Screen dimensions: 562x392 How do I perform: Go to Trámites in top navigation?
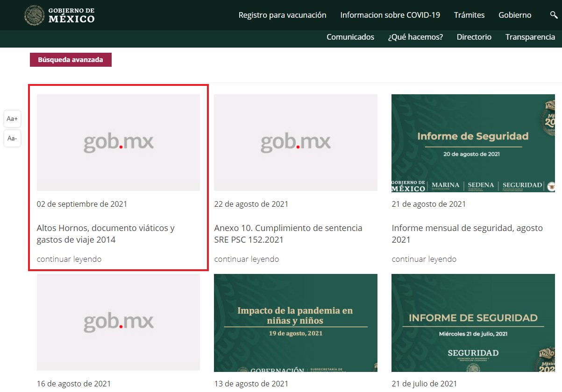[x=469, y=15]
